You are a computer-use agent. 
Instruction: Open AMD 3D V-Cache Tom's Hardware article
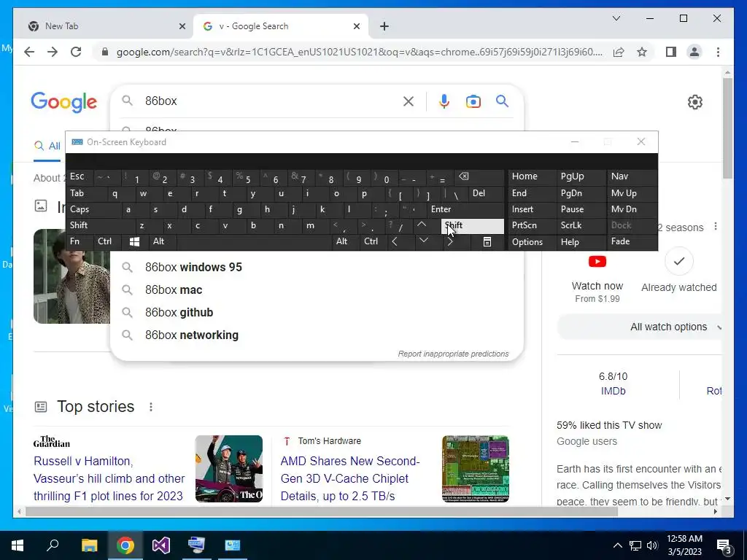350,478
